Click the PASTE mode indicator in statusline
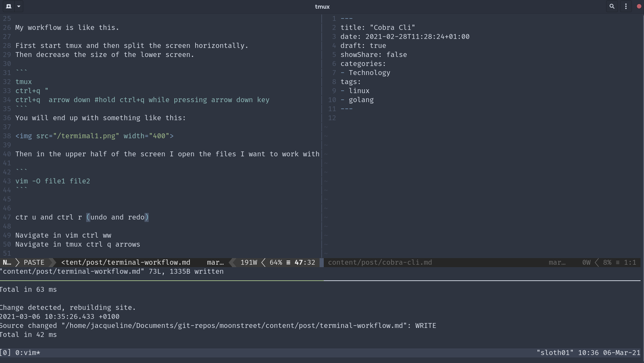The height and width of the screenshot is (363, 644). (x=34, y=262)
